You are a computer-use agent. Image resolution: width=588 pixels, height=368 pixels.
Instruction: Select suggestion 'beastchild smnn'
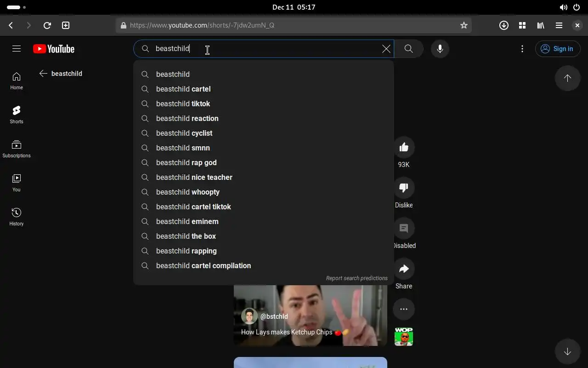click(264, 148)
